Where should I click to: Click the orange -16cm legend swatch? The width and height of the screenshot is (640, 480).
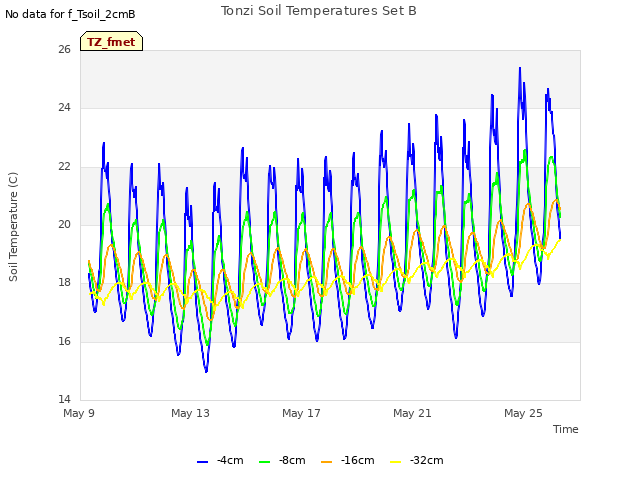(x=327, y=462)
